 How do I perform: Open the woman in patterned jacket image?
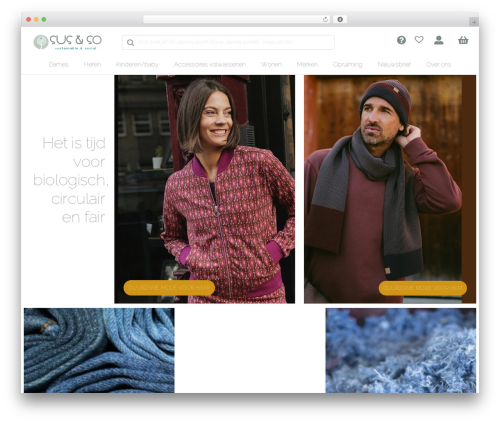click(x=205, y=189)
